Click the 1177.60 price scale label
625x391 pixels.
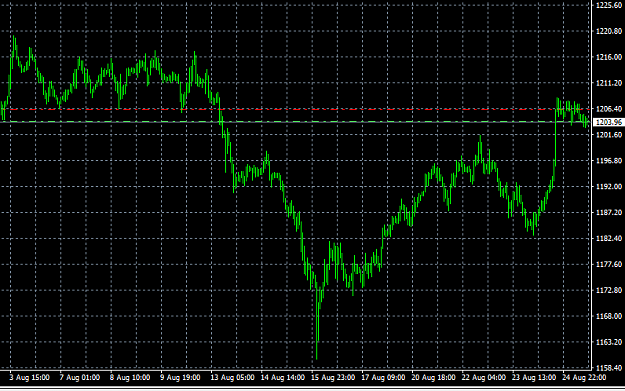pos(609,264)
